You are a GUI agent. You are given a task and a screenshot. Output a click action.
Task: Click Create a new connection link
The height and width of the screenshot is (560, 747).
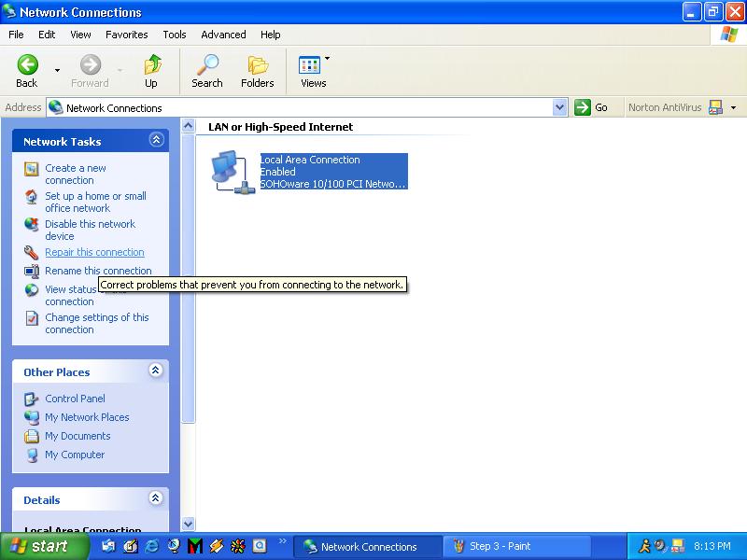click(x=76, y=175)
